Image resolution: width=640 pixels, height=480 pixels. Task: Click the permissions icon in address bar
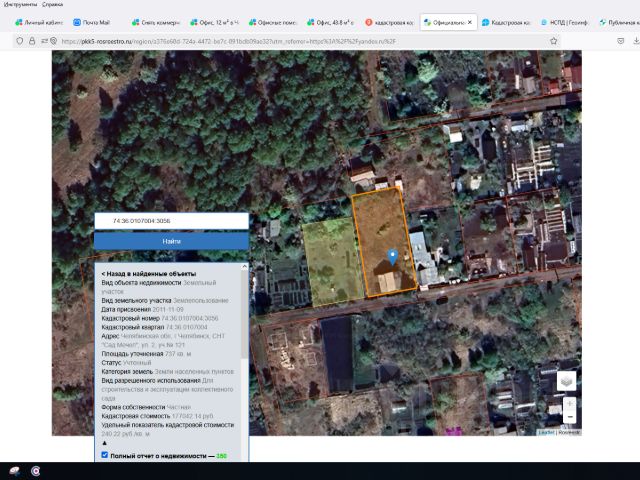pyautogui.click(x=44, y=41)
